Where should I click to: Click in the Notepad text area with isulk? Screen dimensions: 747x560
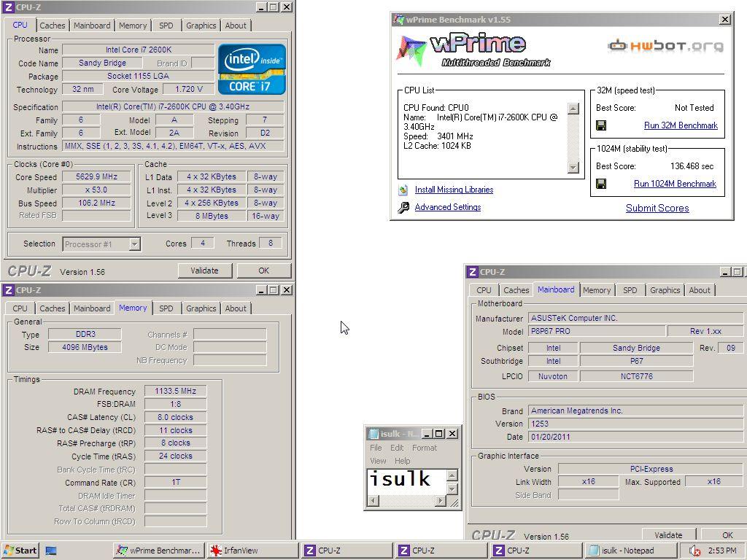pos(406,482)
